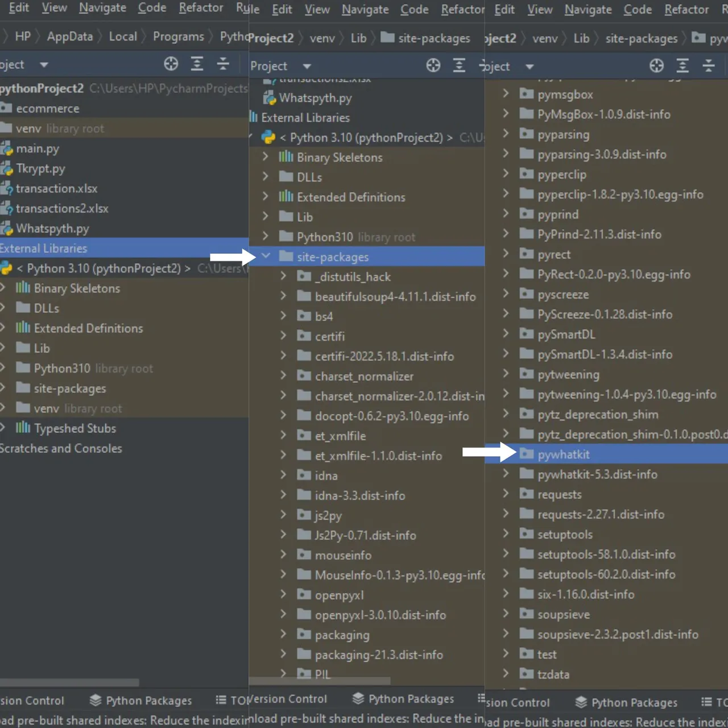Open Refactor menu in leftmost window
The width and height of the screenshot is (728, 728).
(201, 7)
